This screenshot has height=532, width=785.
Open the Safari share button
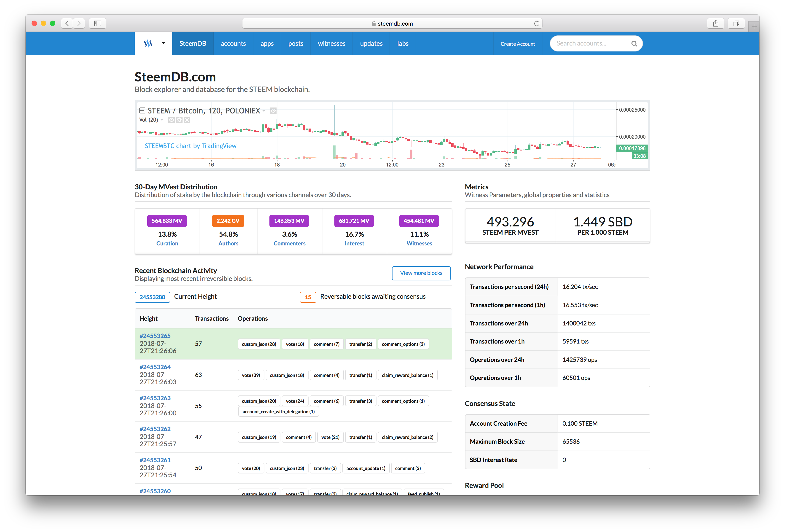715,23
